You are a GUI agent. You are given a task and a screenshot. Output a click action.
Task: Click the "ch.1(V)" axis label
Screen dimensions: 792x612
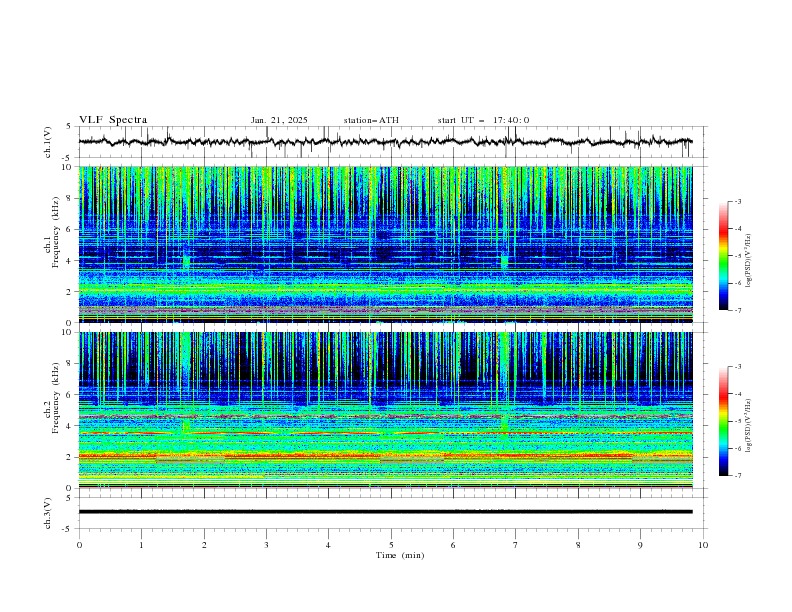tap(48, 142)
